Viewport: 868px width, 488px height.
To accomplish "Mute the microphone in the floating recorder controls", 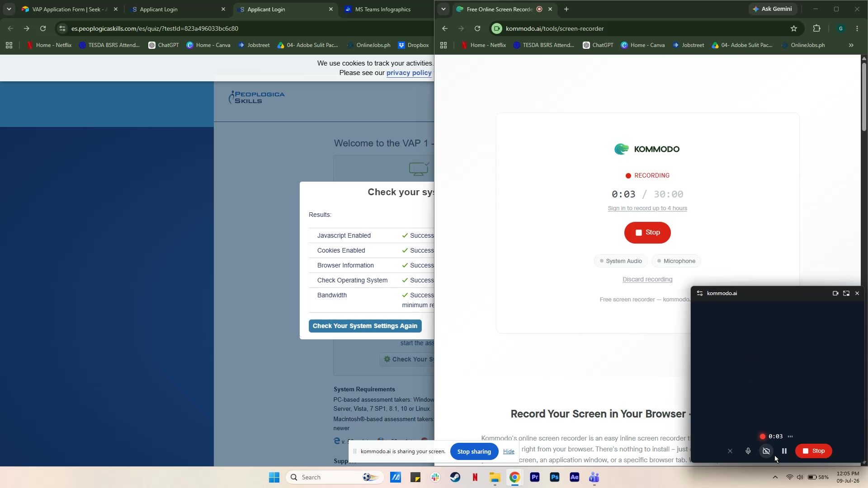I will [x=748, y=451].
